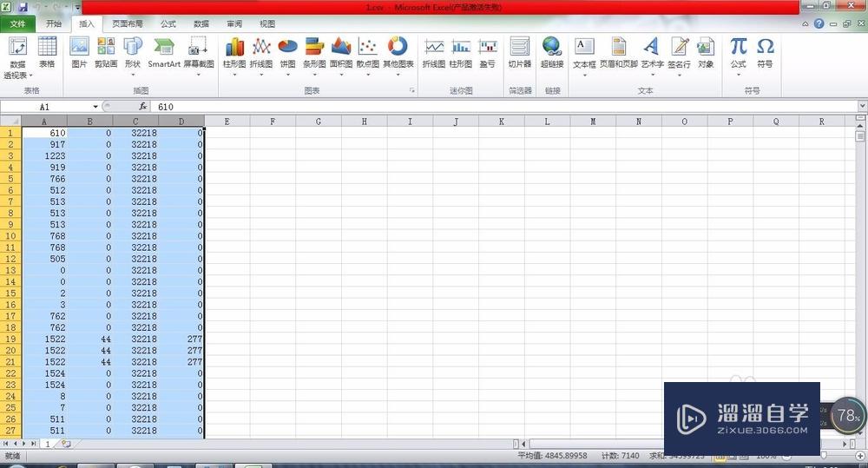Expand the formula bar
The width and height of the screenshot is (868, 468).
[x=862, y=106]
